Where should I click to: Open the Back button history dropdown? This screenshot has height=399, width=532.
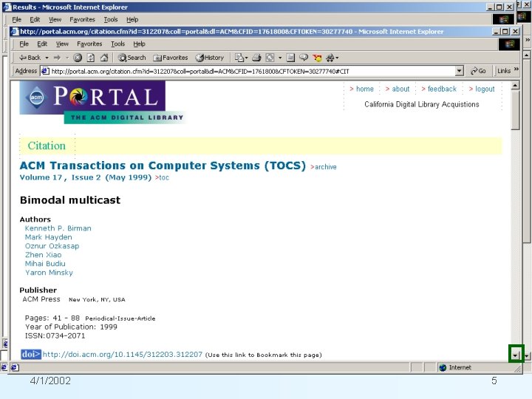[47, 58]
